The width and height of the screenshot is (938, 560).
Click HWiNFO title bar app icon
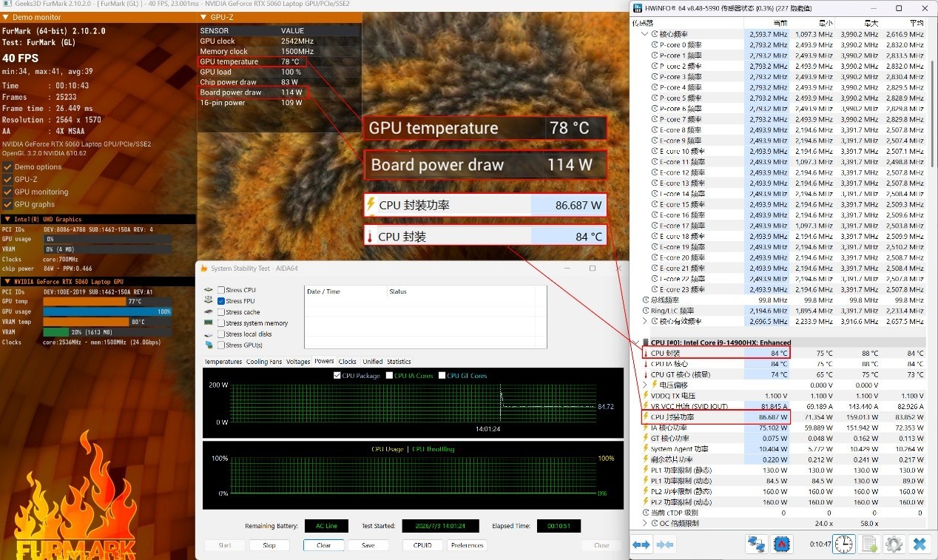point(637,8)
